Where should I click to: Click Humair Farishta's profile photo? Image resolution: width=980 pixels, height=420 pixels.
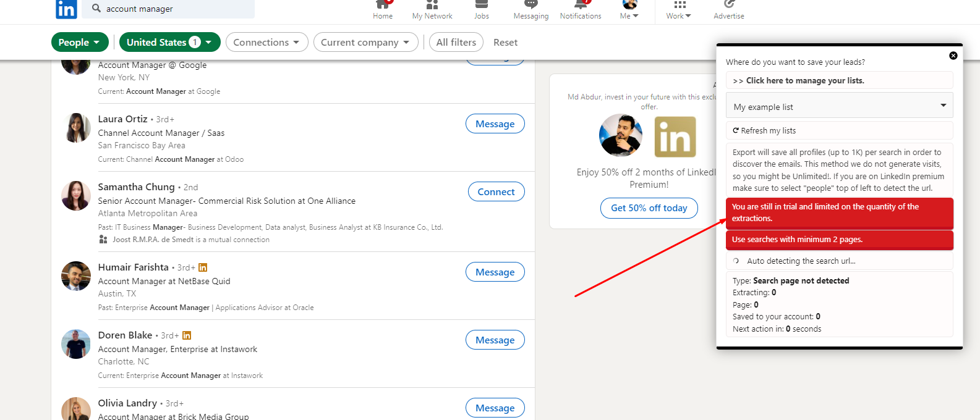point(76,276)
